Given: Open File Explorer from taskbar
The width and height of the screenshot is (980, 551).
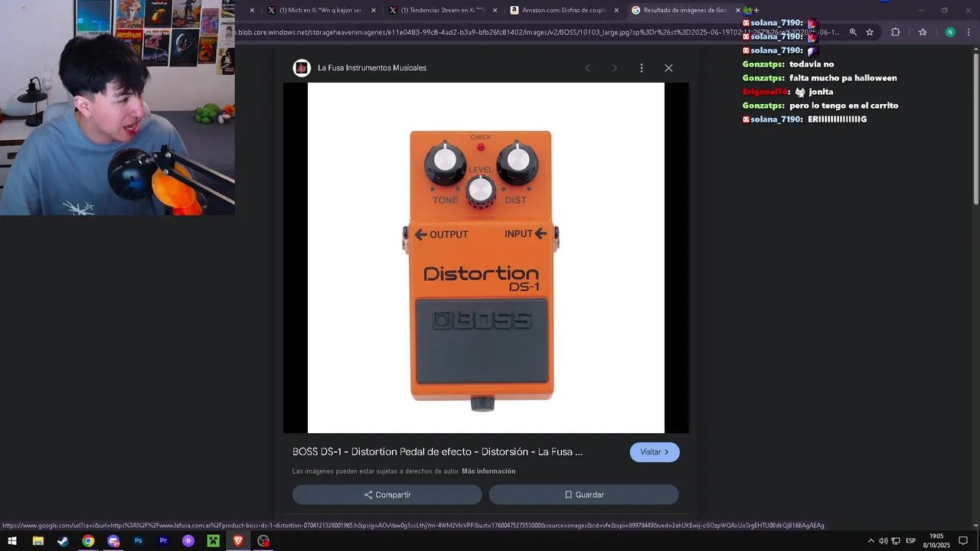Looking at the screenshot, I should pos(38,541).
